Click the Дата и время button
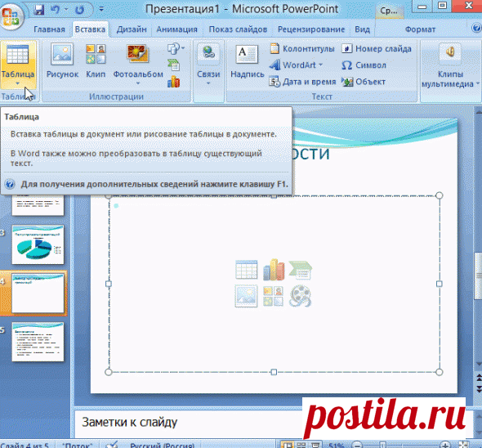The width and height of the screenshot is (482, 448). (303, 82)
